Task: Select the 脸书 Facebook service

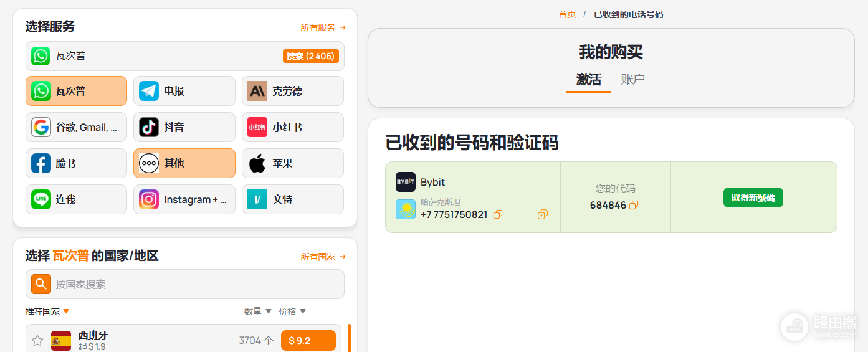Action: click(76, 163)
